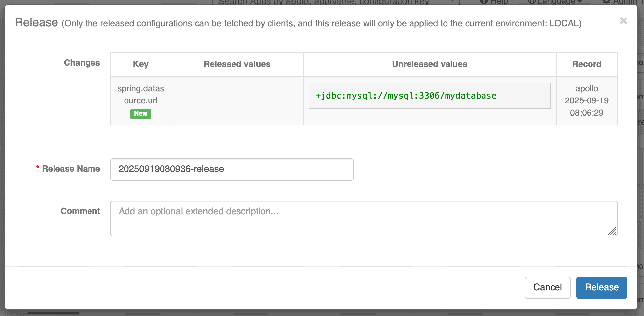Click the Release Name input field
The height and width of the screenshot is (316, 644).
click(232, 169)
